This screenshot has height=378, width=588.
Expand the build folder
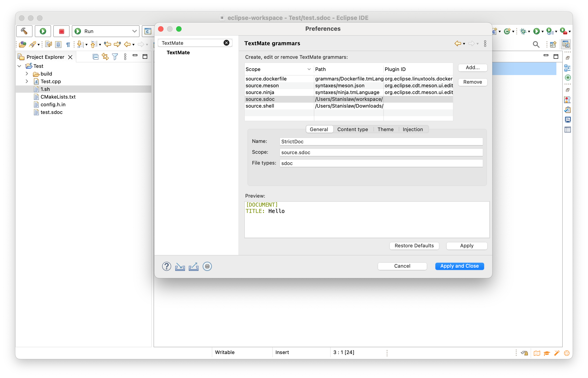[x=27, y=74]
